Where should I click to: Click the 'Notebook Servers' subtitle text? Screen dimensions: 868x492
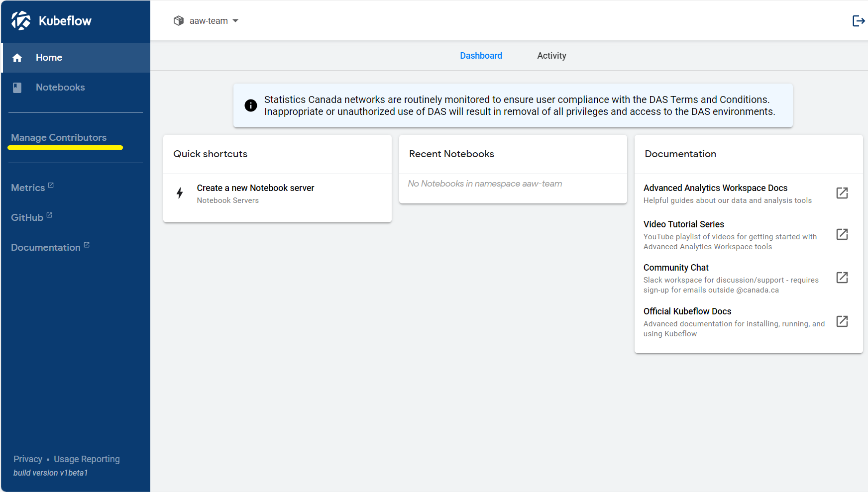227,200
